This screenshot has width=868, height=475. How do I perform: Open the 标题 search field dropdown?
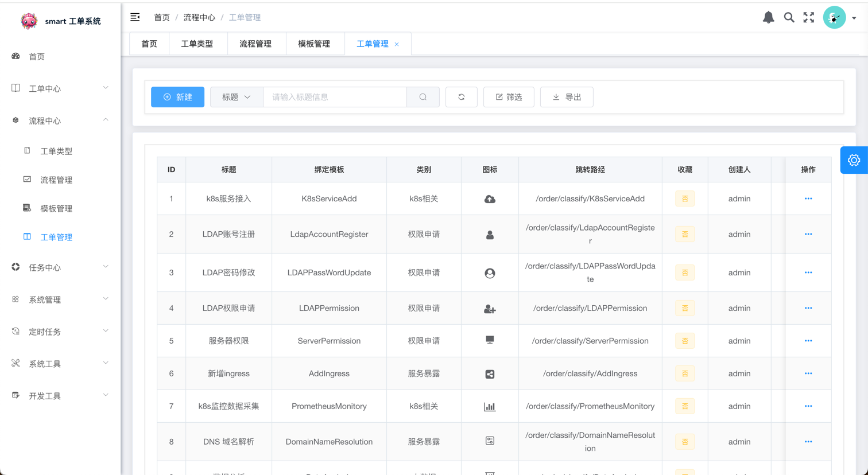coord(237,97)
